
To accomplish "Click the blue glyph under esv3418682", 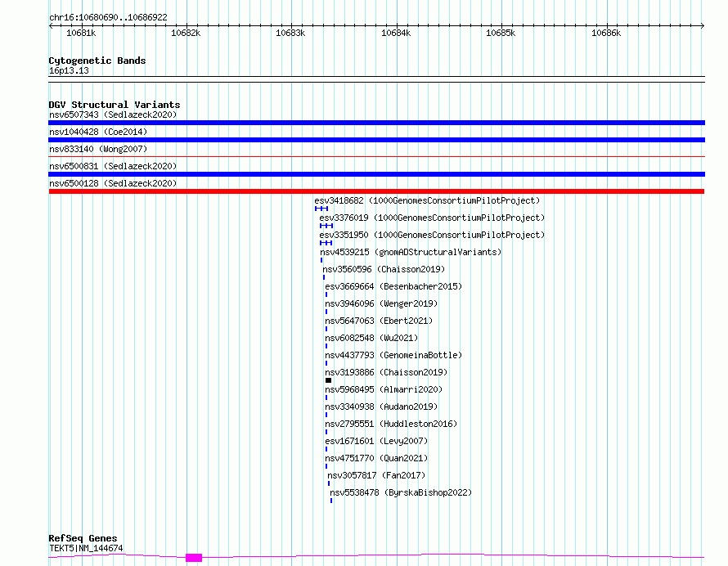I will (321, 209).
